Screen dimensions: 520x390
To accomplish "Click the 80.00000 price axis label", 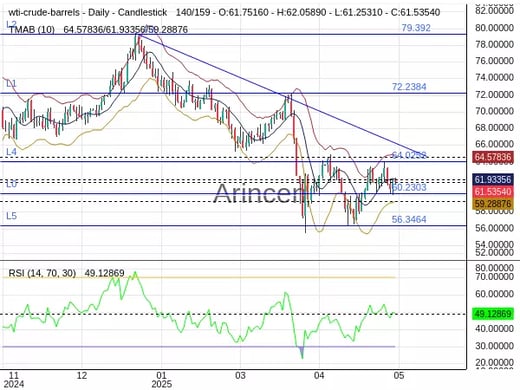I will coord(494,28).
